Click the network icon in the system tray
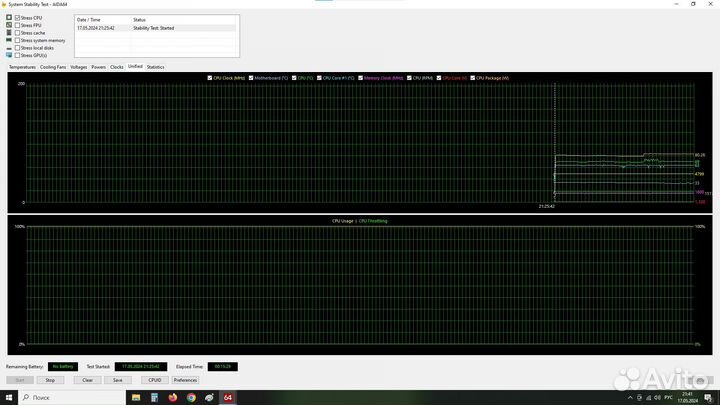720x405 pixels. coord(648,398)
